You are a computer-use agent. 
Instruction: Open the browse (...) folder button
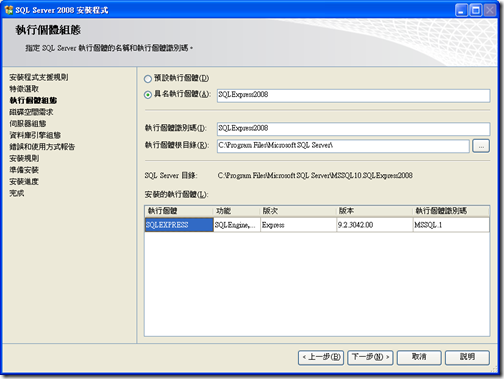coord(481,146)
